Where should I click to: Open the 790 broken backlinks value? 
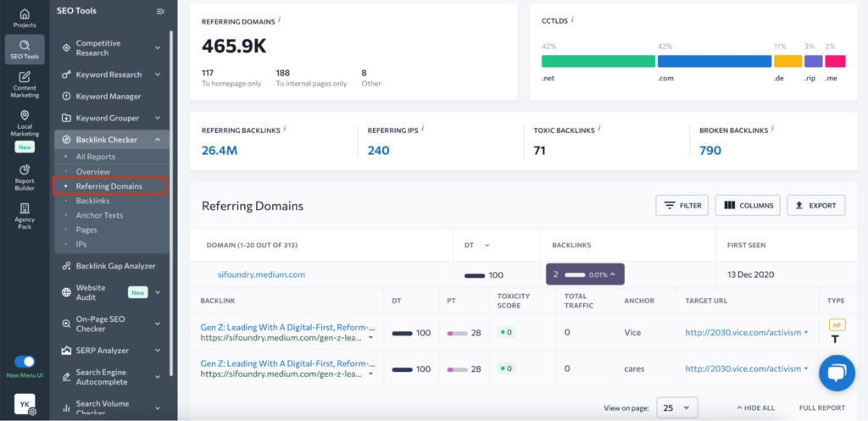tap(710, 150)
